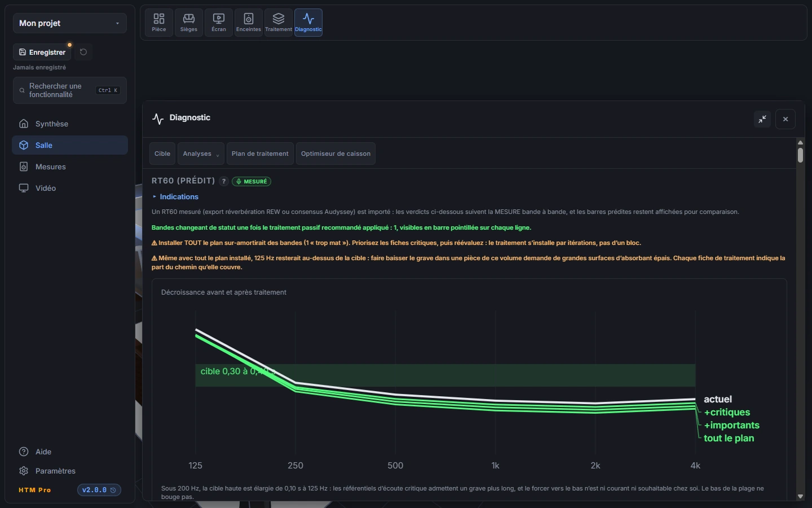Click the 'Jamais enregistré' status text
Screen dimensions: 812x508
pos(39,67)
